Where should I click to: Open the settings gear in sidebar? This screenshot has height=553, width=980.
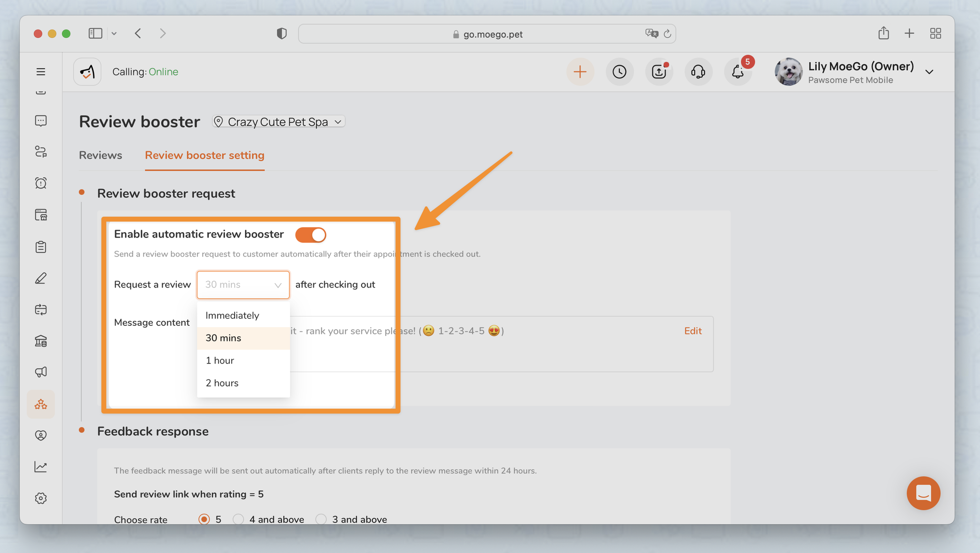(x=41, y=498)
